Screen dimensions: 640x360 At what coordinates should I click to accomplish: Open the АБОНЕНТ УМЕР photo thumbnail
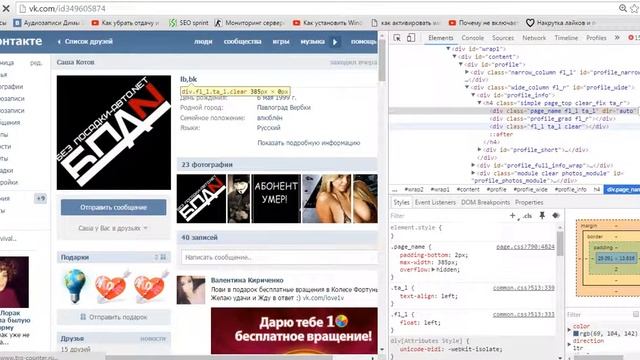pos(276,199)
